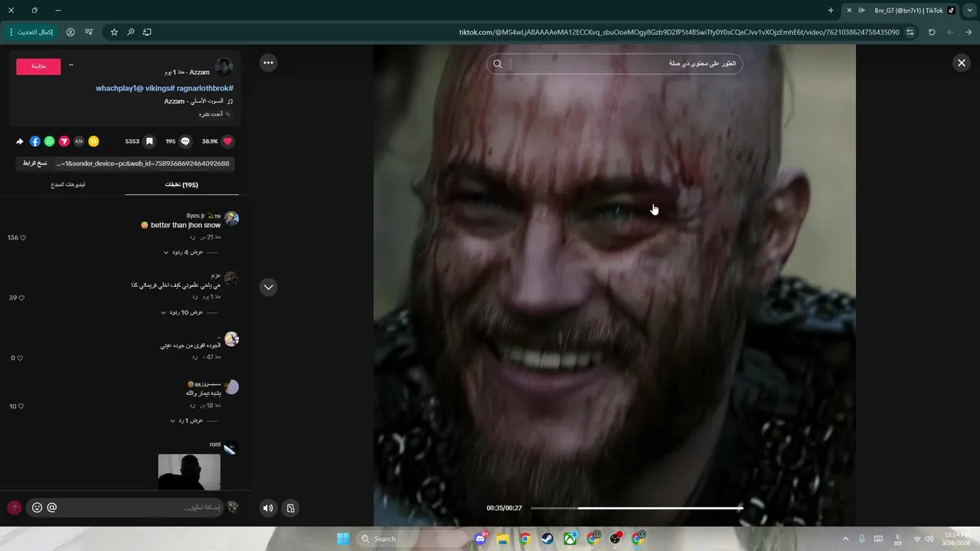The height and width of the screenshot is (551, 980).
Task: Like the comment with 39 likes
Action: (21, 298)
